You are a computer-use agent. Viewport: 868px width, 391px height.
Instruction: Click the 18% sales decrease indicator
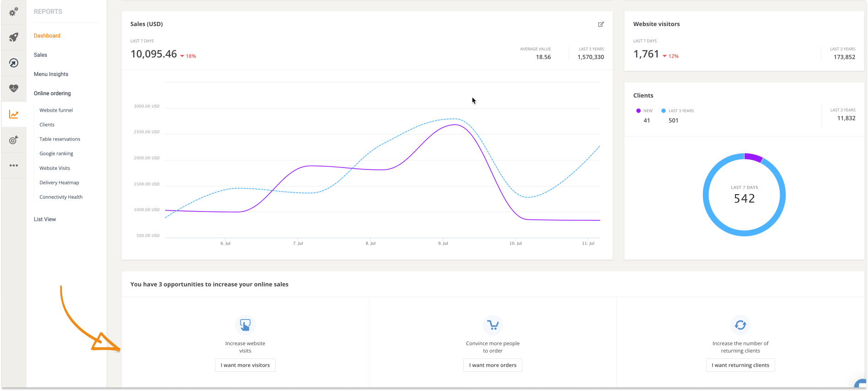tap(188, 56)
